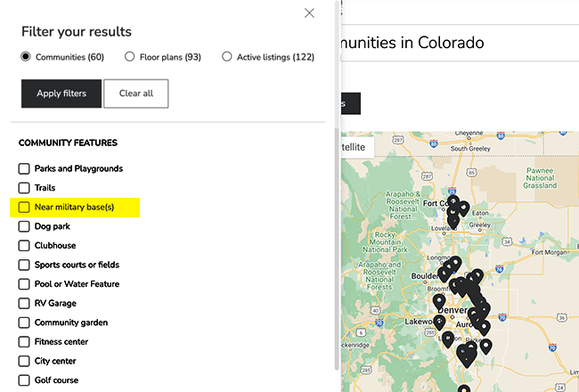Screen dimensions: 579x392
Task: Select the RV Garage checkbox
Action: pyautogui.click(x=24, y=304)
